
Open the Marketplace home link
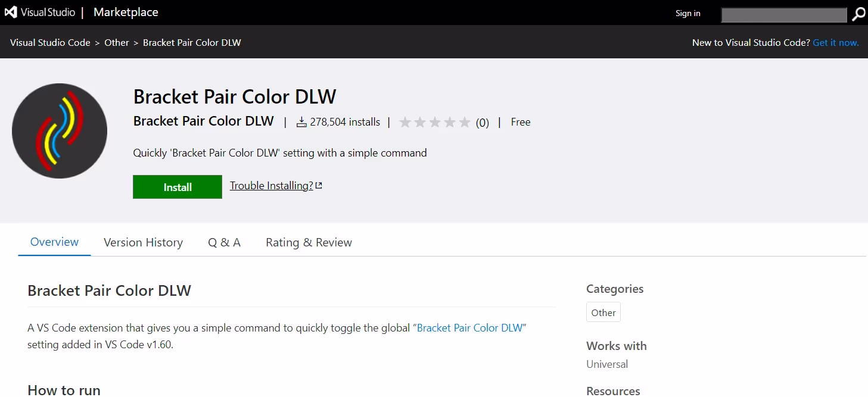click(x=126, y=12)
